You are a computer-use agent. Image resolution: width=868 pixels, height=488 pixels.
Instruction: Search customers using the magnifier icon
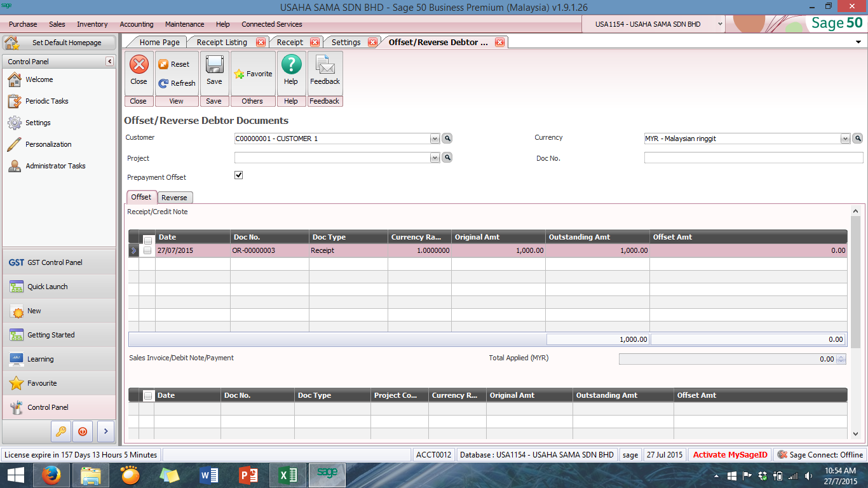[447, 139]
